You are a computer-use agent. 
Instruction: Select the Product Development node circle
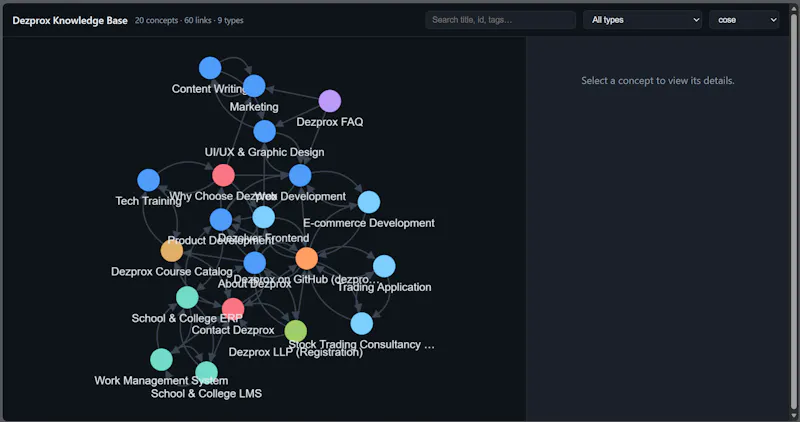tap(221, 220)
